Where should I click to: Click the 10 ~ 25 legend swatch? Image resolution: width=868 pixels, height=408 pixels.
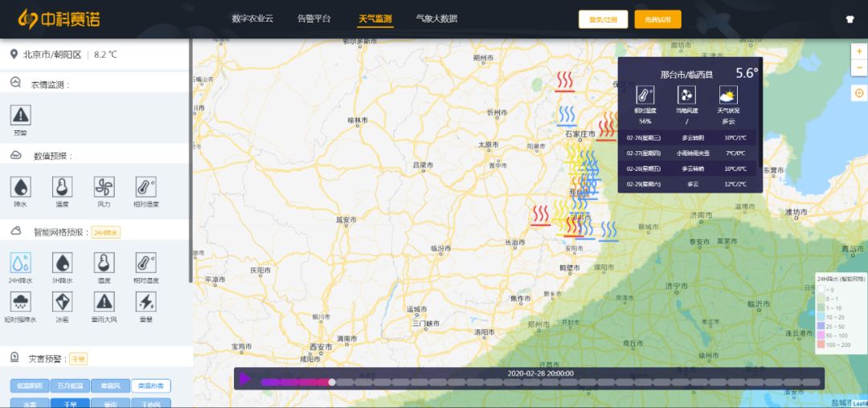821,316
